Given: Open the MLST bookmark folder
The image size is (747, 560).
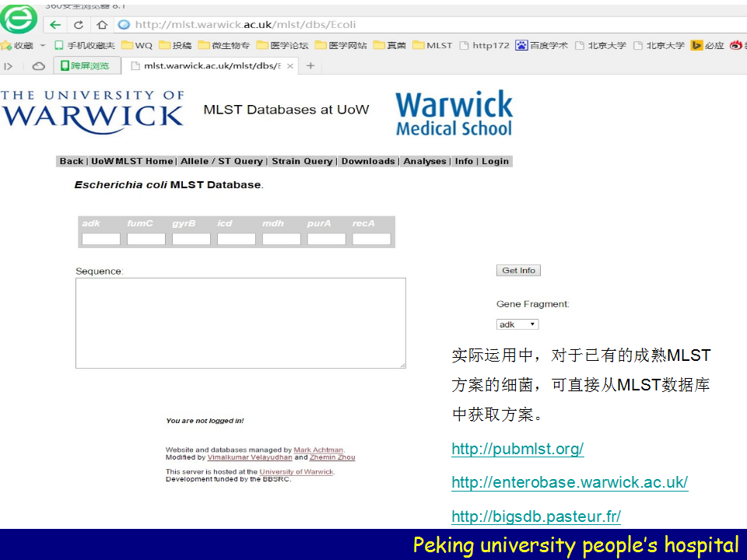Looking at the screenshot, I should (432, 46).
